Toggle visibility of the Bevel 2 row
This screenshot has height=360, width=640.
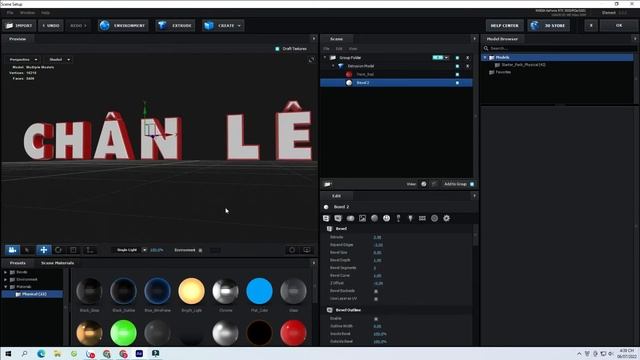point(457,83)
